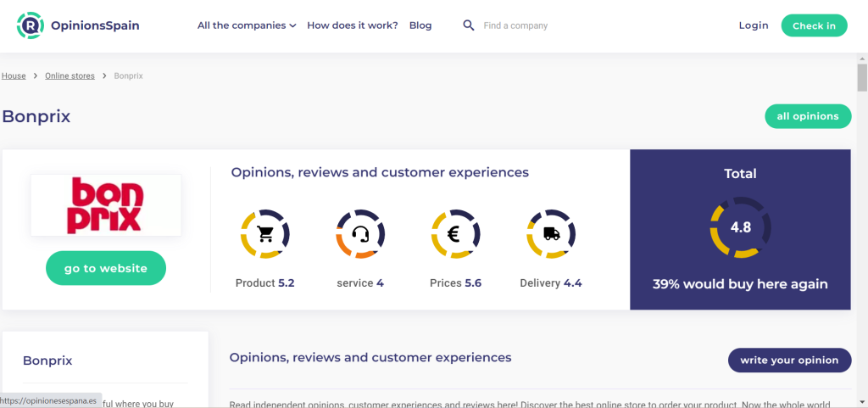
Task: Click the Login link
Action: coord(754,25)
